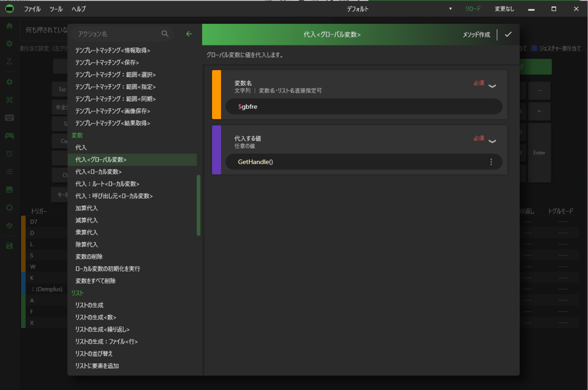Expand the 変数名 parameter chevron
The width and height of the screenshot is (588, 390).
click(492, 86)
